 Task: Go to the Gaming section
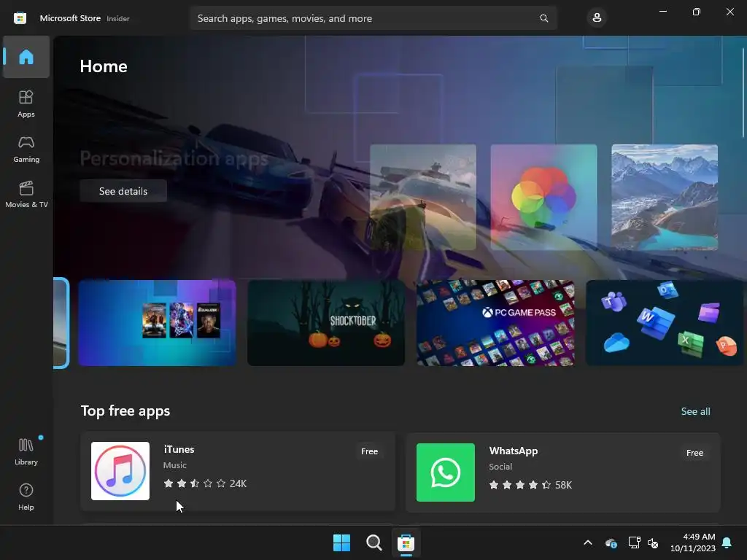coord(26,149)
